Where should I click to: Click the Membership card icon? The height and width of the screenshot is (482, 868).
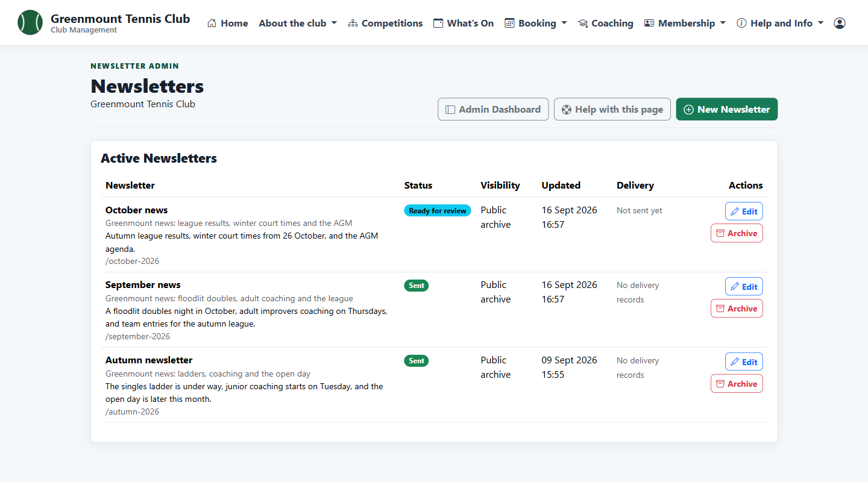pos(649,23)
